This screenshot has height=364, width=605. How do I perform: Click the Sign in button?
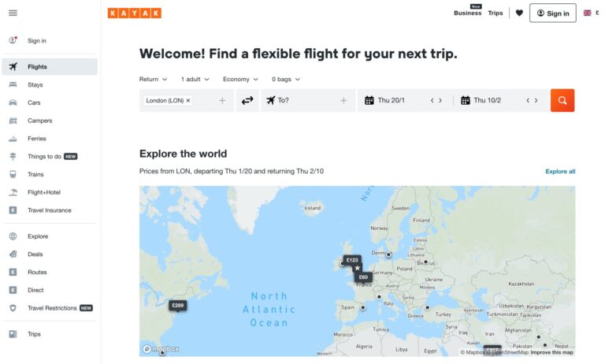pos(552,13)
